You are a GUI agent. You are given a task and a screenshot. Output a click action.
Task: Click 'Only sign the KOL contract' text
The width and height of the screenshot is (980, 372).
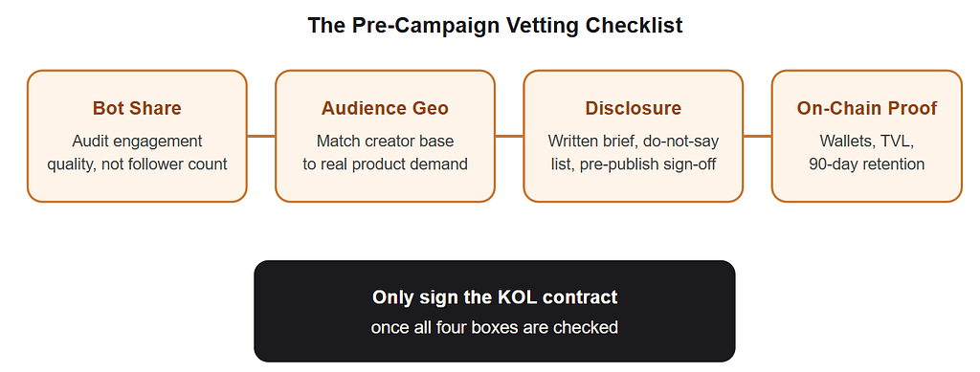click(495, 297)
